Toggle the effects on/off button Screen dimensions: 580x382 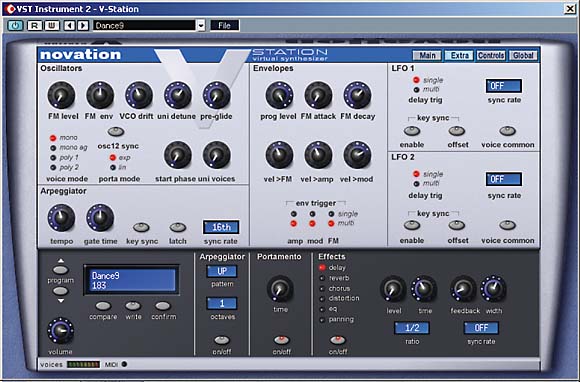tap(338, 340)
